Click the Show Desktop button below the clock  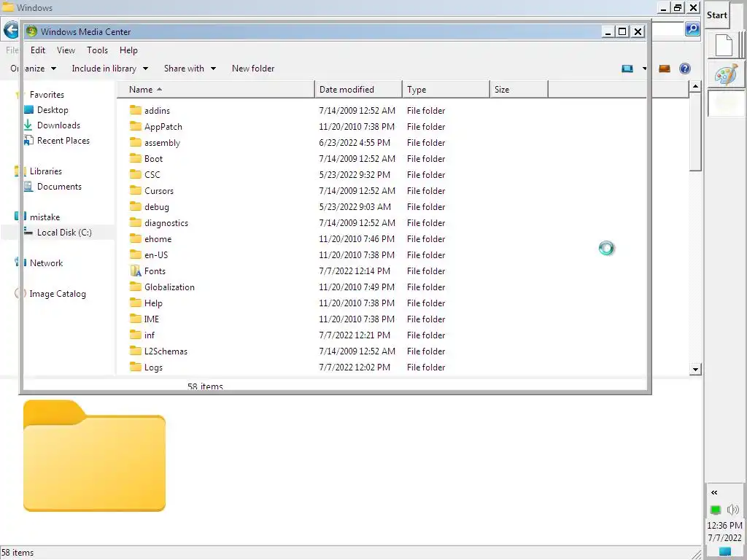[x=724, y=551]
